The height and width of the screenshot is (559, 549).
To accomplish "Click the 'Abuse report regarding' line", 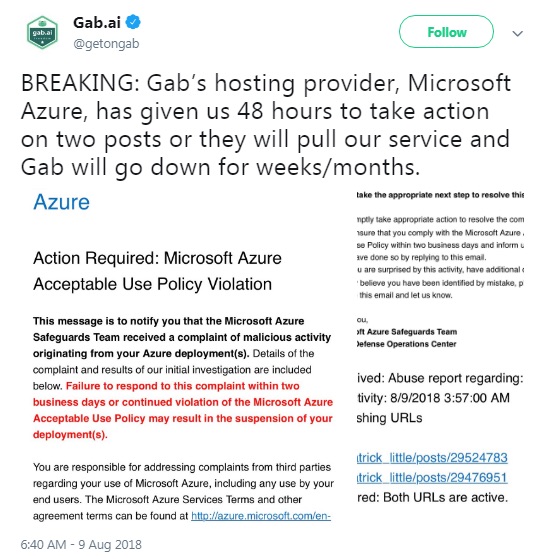I will click(440, 378).
